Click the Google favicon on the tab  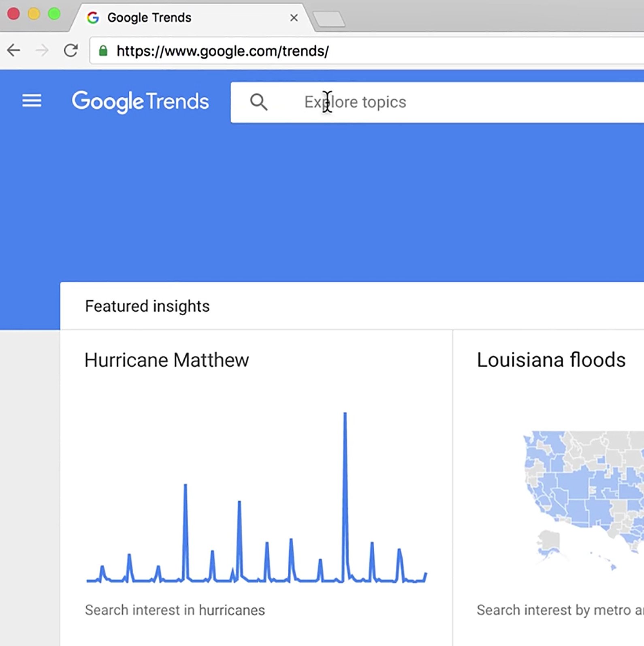[x=93, y=17]
